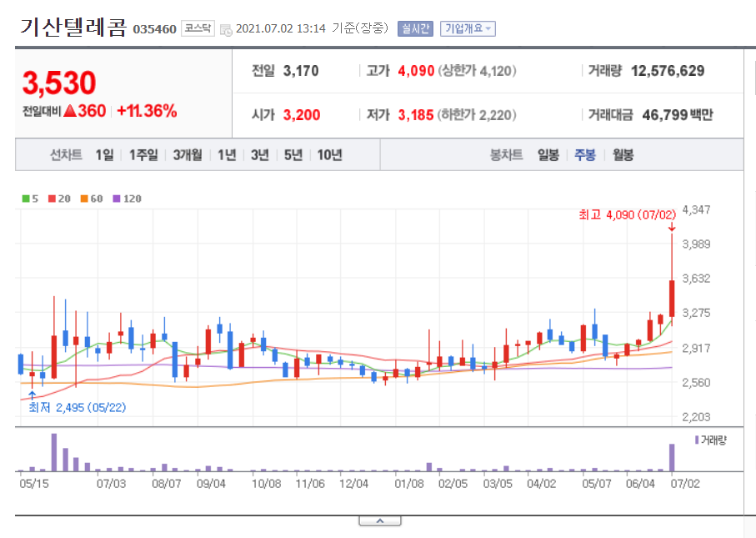Click the 전일 value 3,170

[x=301, y=71]
